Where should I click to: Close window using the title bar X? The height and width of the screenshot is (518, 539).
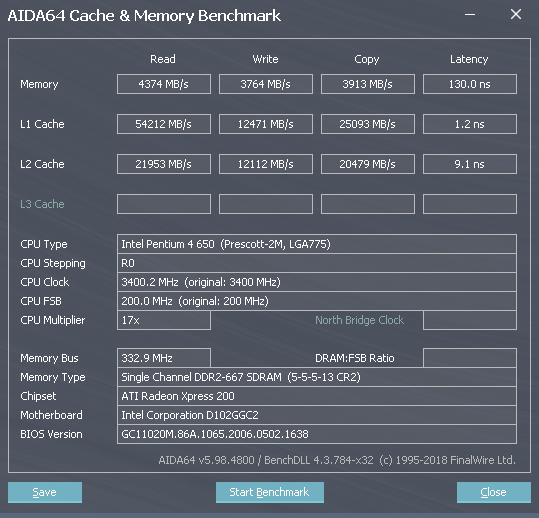(516, 14)
